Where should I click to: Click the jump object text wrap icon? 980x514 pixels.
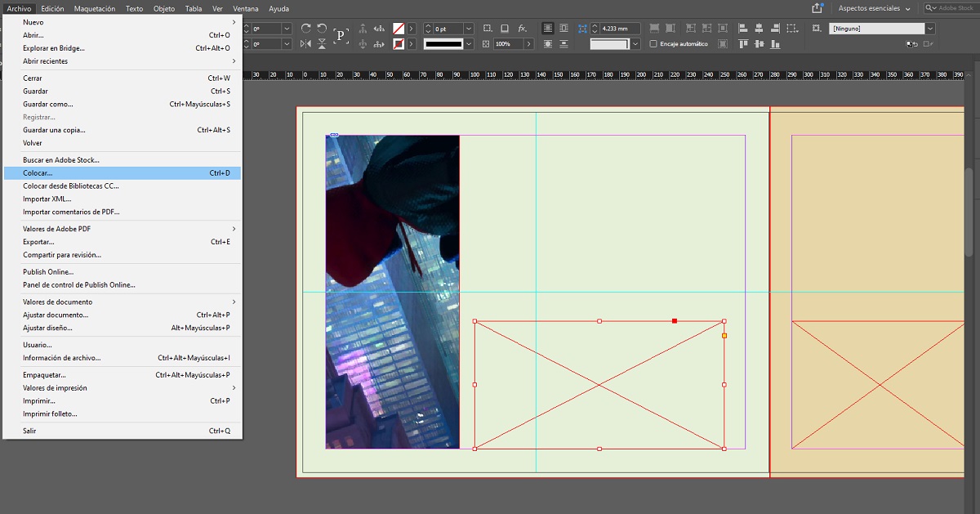563,44
